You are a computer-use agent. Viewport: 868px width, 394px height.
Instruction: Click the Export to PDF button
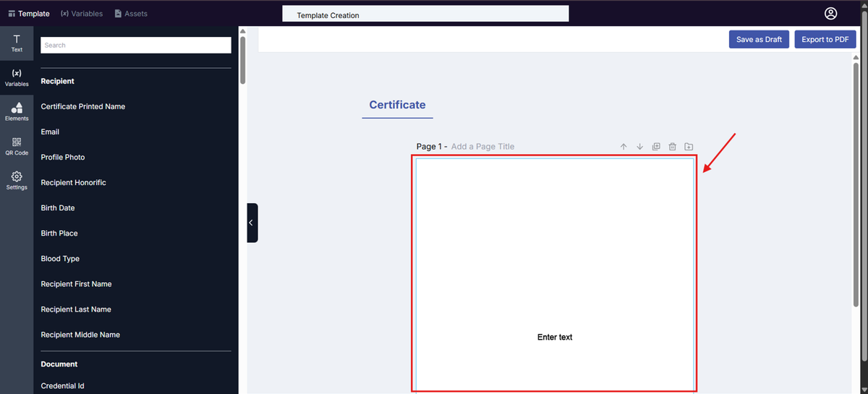point(825,39)
